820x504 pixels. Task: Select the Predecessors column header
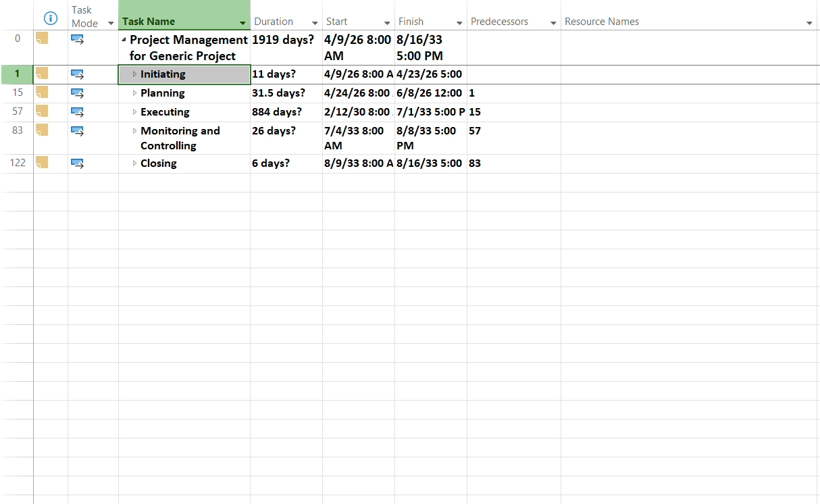[499, 22]
